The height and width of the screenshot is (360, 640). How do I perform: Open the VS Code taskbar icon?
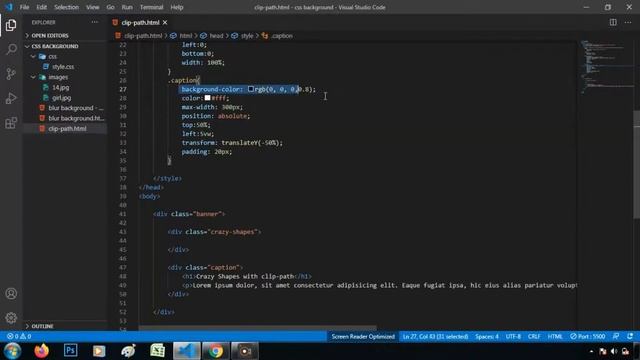coord(187,351)
